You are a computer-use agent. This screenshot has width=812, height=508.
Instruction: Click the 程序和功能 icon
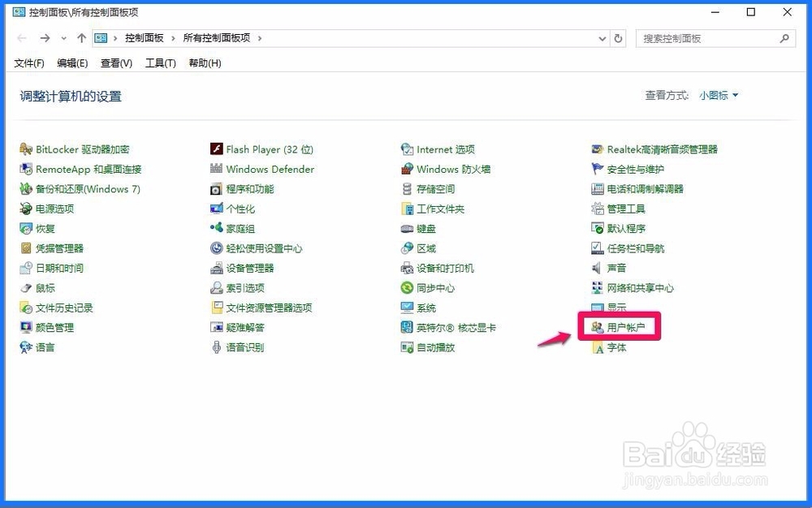click(217, 189)
